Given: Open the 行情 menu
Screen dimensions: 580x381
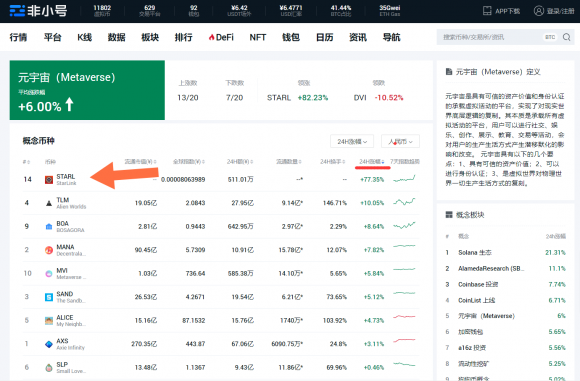Looking at the screenshot, I should (18, 37).
